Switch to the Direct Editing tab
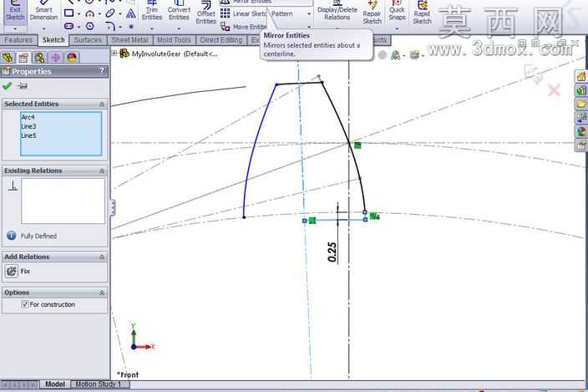This screenshot has height=392, width=588. [x=220, y=40]
